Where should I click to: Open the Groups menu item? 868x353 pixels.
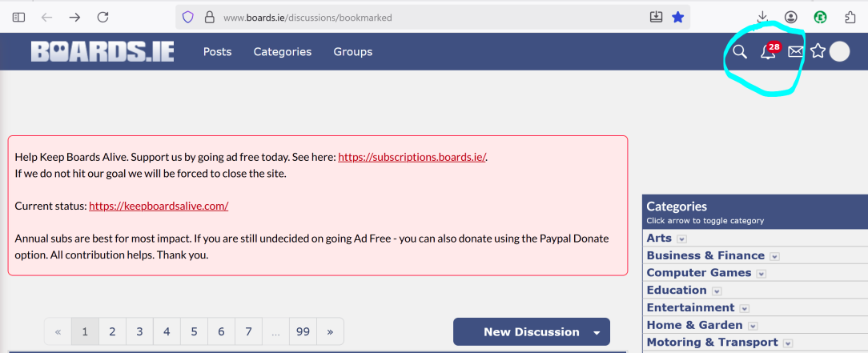click(352, 51)
